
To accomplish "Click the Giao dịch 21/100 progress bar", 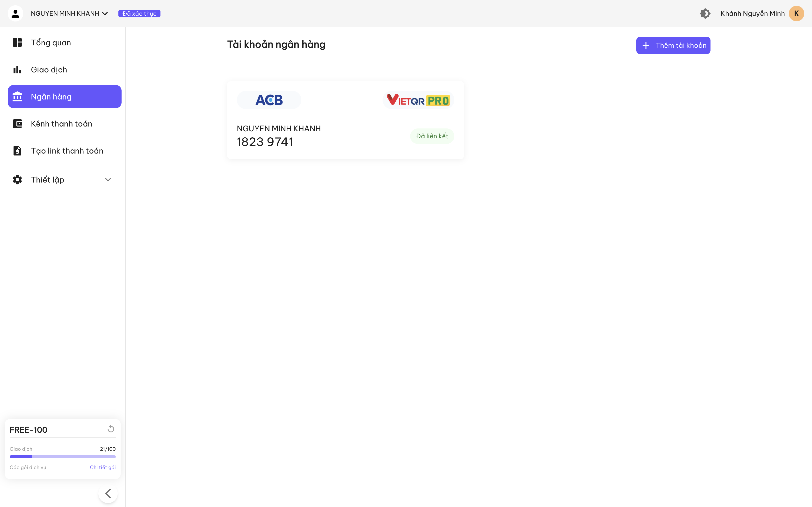I will 63,456.
